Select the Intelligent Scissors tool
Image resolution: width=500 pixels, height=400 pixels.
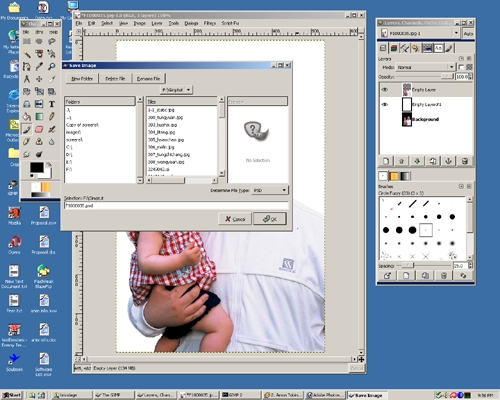51,54
